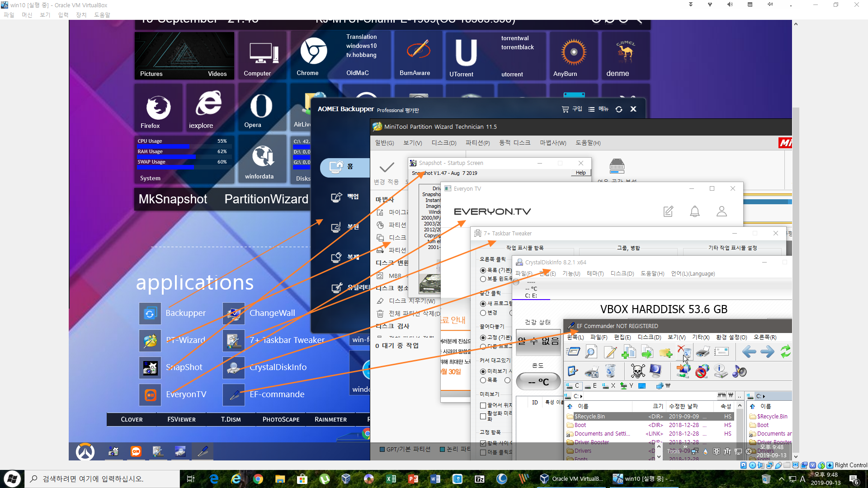Screen dimensions: 868x488
Task: Click the Windows search box on host taskbar
Action: click(x=103, y=479)
